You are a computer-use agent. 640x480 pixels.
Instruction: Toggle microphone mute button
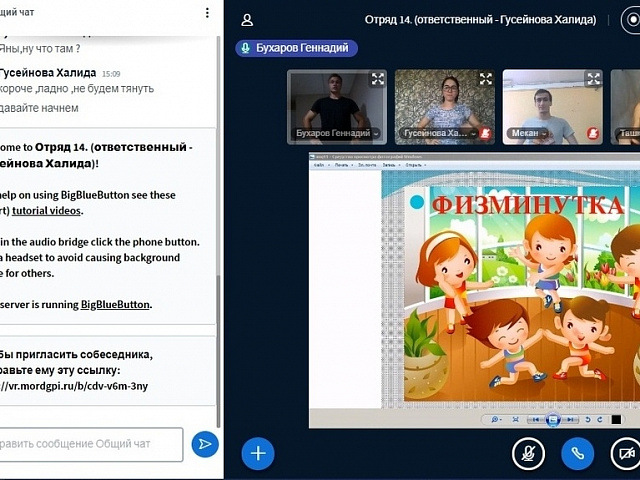click(x=528, y=453)
